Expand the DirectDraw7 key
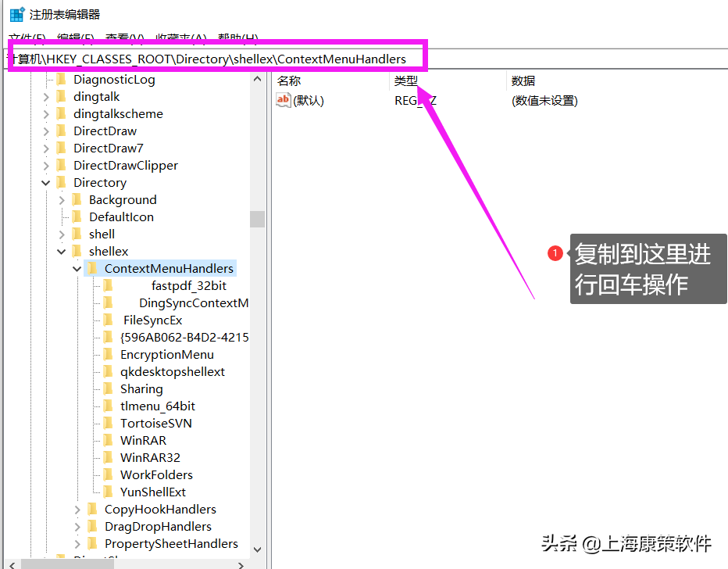Screen dimensions: 728x569 coord(45,149)
